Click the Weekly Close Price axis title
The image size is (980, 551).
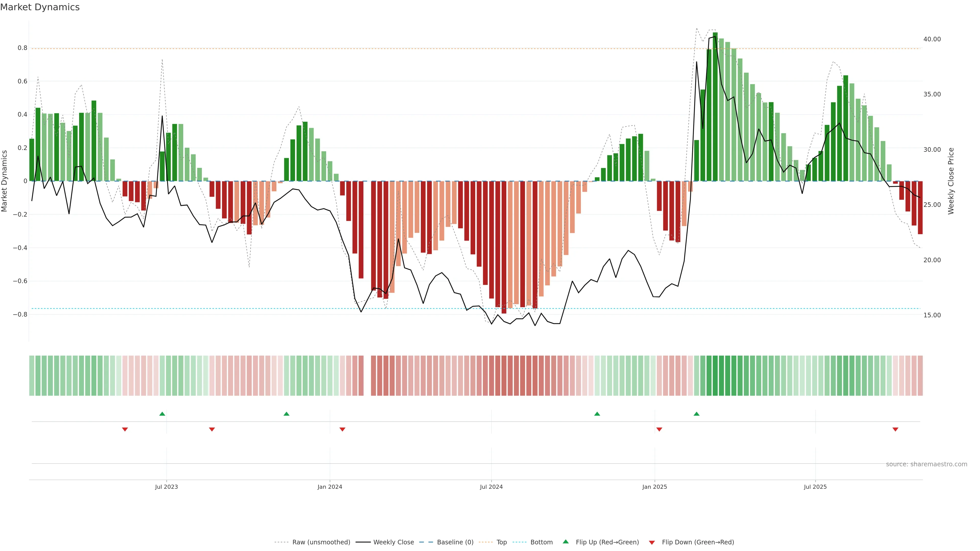point(951,181)
